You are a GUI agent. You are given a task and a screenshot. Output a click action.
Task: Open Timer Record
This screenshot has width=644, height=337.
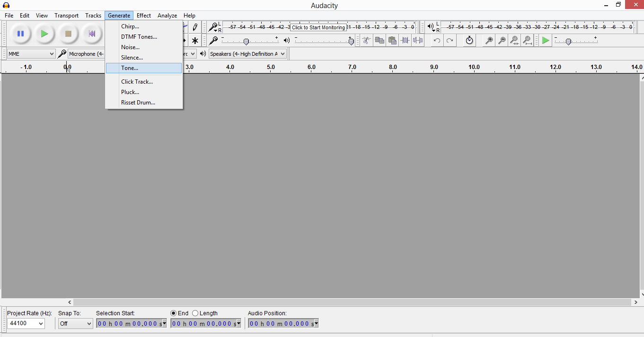coord(468,40)
